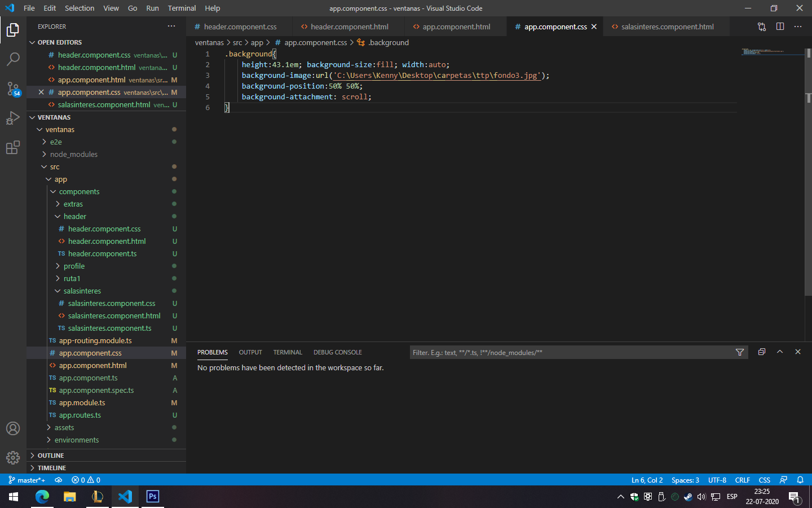The width and height of the screenshot is (812, 508).
Task: Maximize the bottom panel size
Action: click(x=780, y=352)
